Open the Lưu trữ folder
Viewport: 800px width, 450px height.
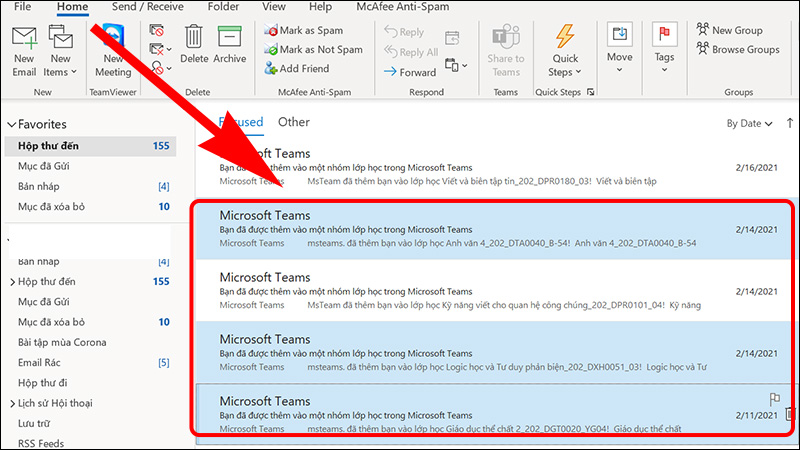34,423
